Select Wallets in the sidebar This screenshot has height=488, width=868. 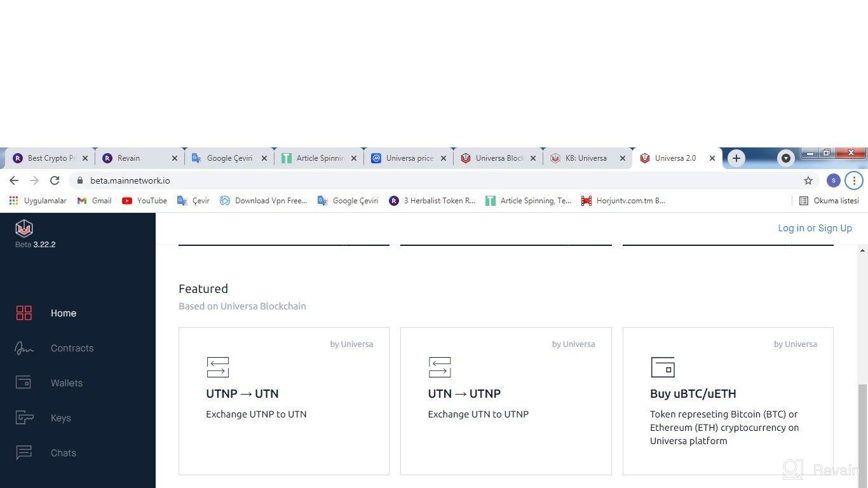click(67, 383)
